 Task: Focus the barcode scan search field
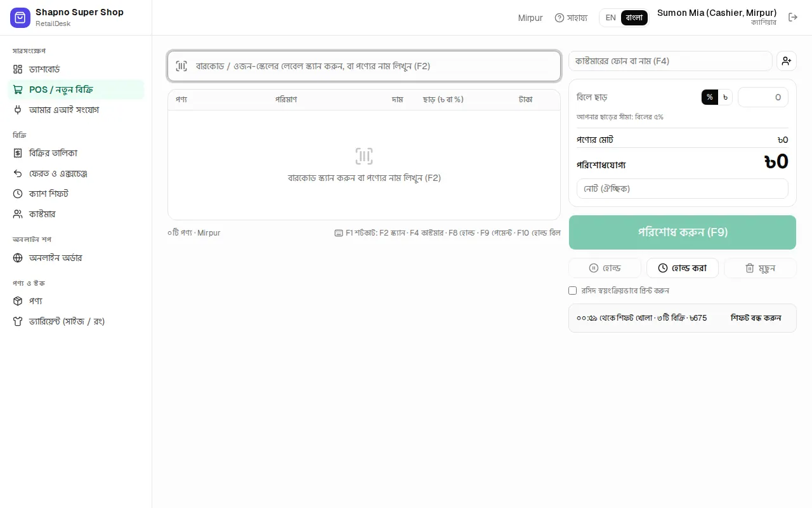pyautogui.click(x=364, y=66)
